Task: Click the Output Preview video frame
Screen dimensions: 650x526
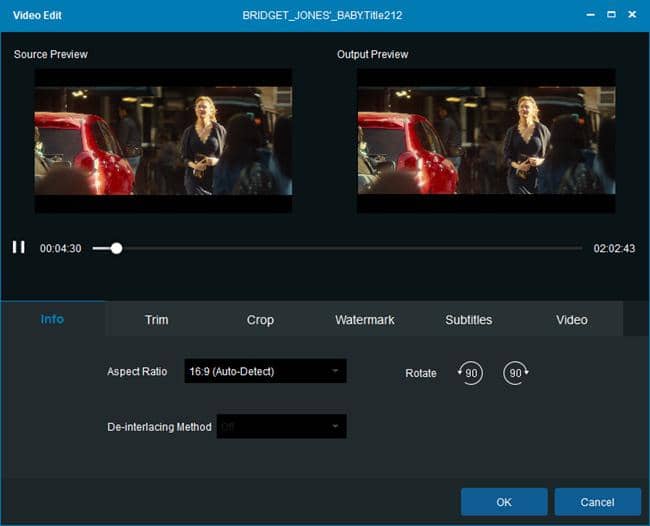Action: (x=486, y=141)
